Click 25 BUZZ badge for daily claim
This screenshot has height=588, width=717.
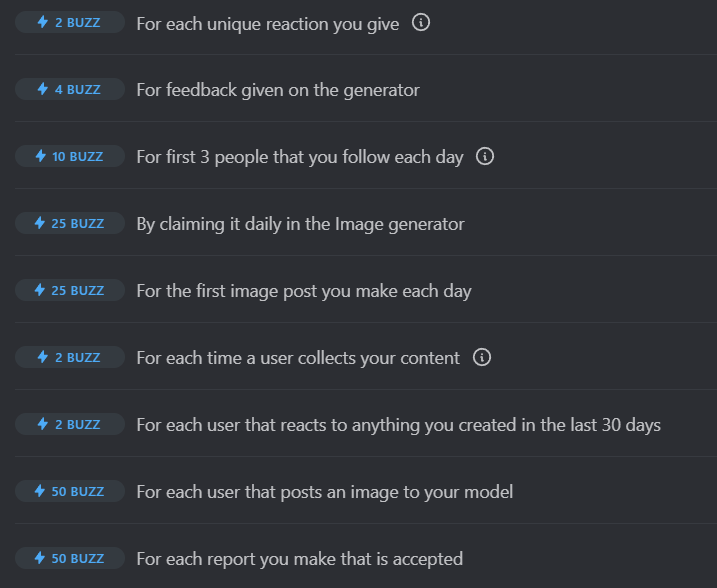[70, 223]
